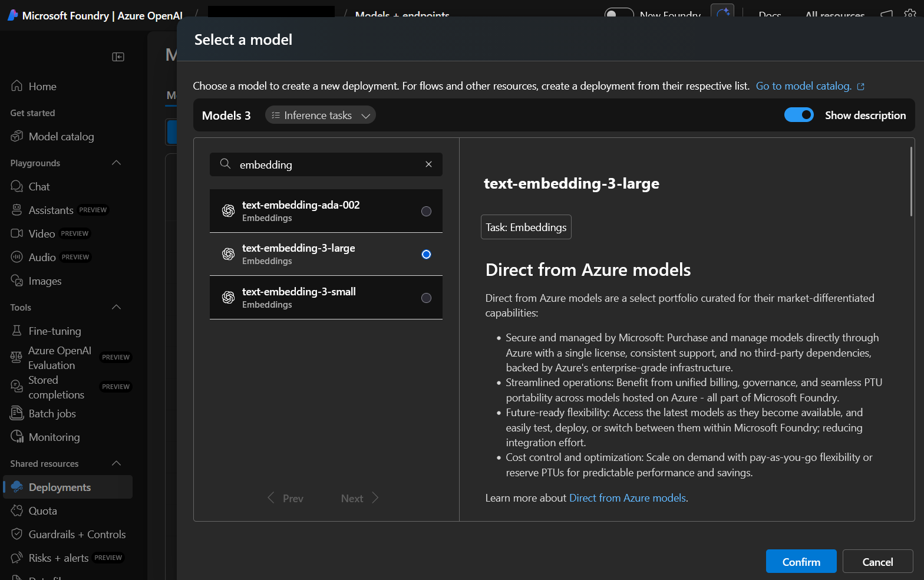Go to previous page with Prev
The width and height of the screenshot is (924, 580).
(285, 498)
